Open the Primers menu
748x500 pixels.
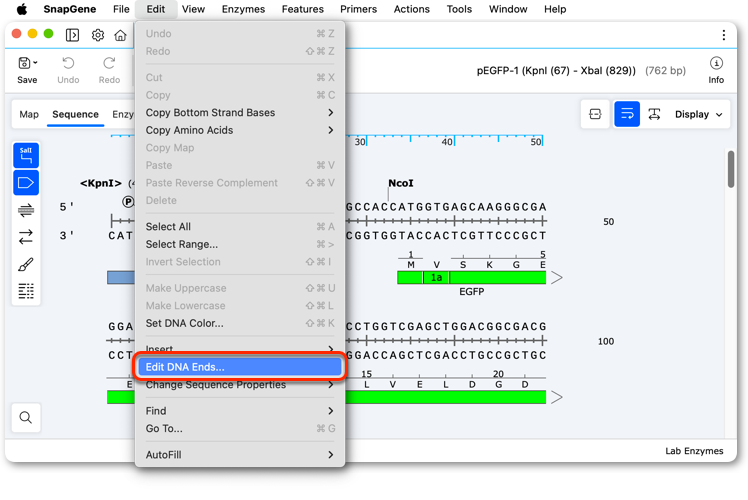(x=358, y=9)
